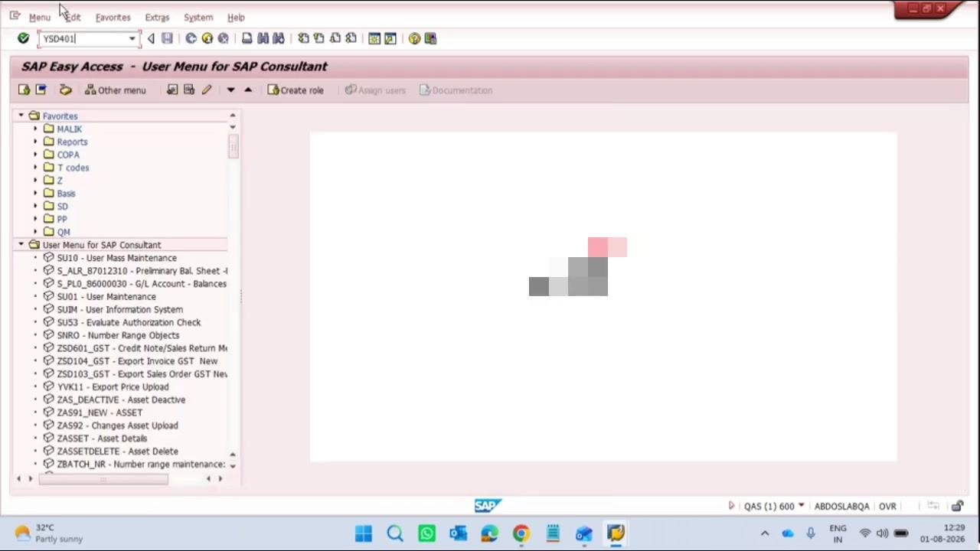Expand the MALIK favorites folder
This screenshot has width=980, height=551.
tap(35, 129)
